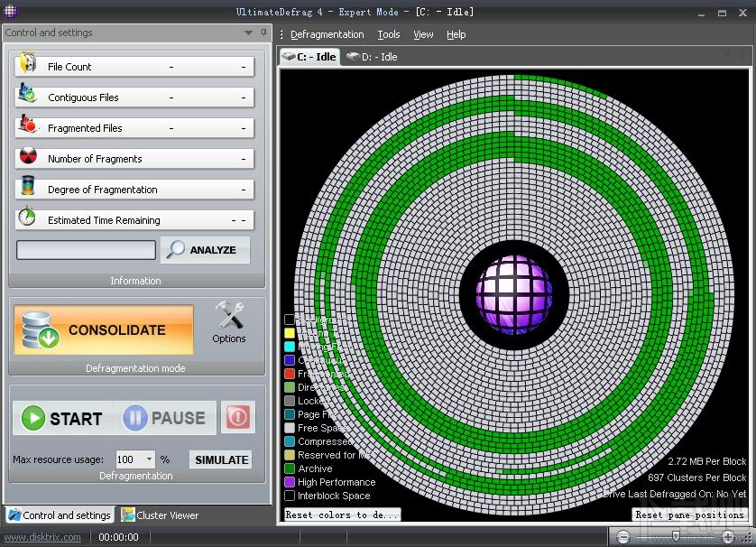Click '2.72 MB Per Block' text
Image resolution: width=756 pixels, height=547 pixels.
click(x=706, y=461)
